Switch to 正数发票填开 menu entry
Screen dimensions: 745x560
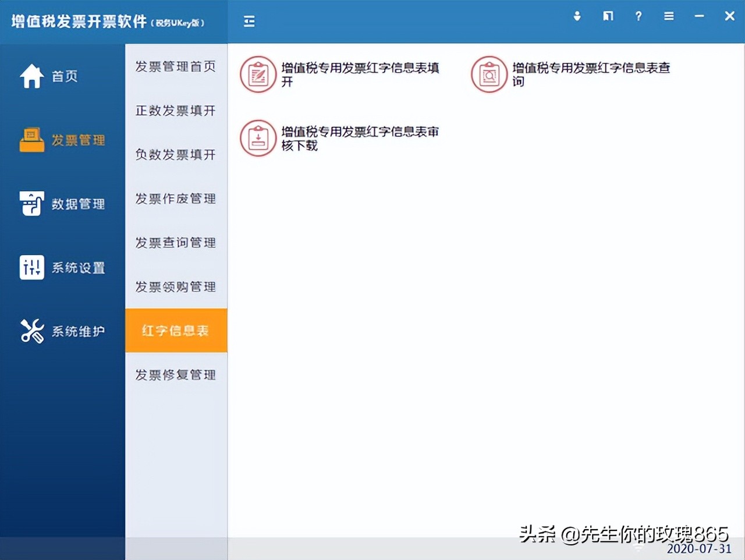(x=176, y=111)
